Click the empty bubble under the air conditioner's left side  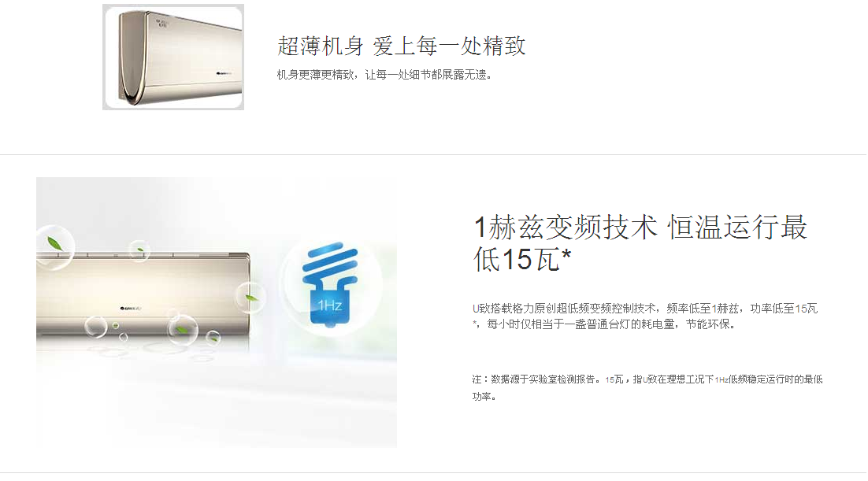[96, 327]
